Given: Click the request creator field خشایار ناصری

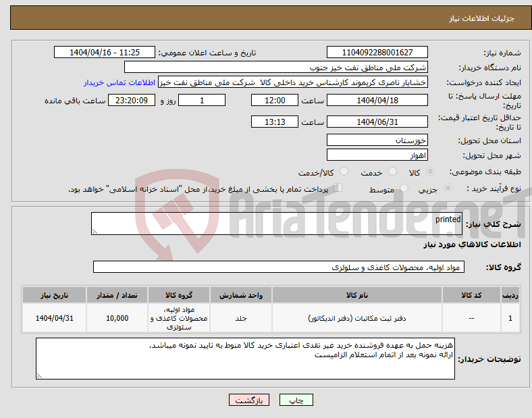Looking at the screenshot, I should pyautogui.click(x=293, y=82).
